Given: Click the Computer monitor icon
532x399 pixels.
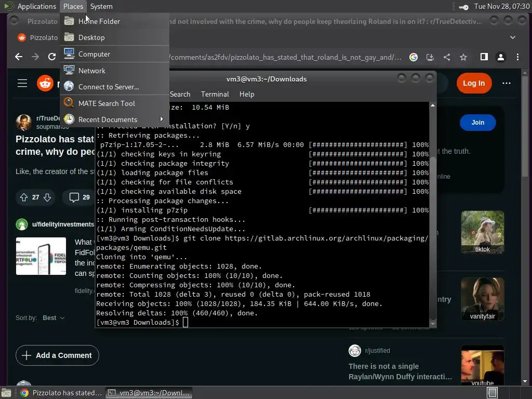Looking at the screenshot, I should 69,54.
